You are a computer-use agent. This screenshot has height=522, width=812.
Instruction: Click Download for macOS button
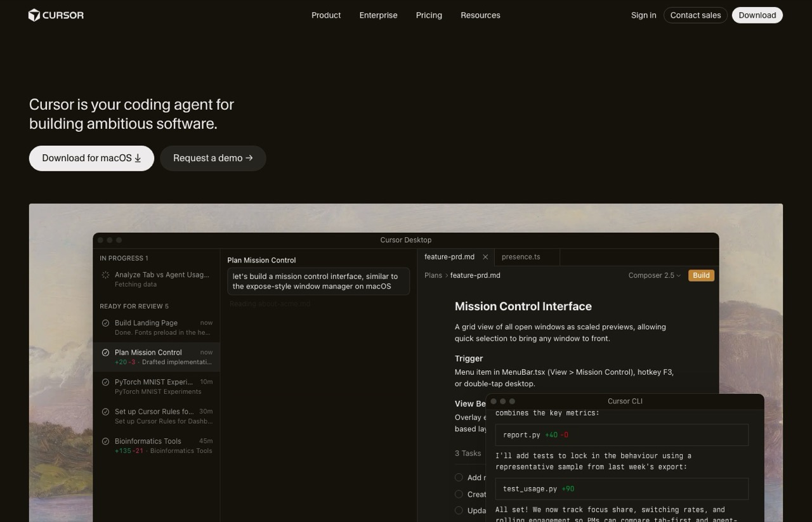point(91,158)
